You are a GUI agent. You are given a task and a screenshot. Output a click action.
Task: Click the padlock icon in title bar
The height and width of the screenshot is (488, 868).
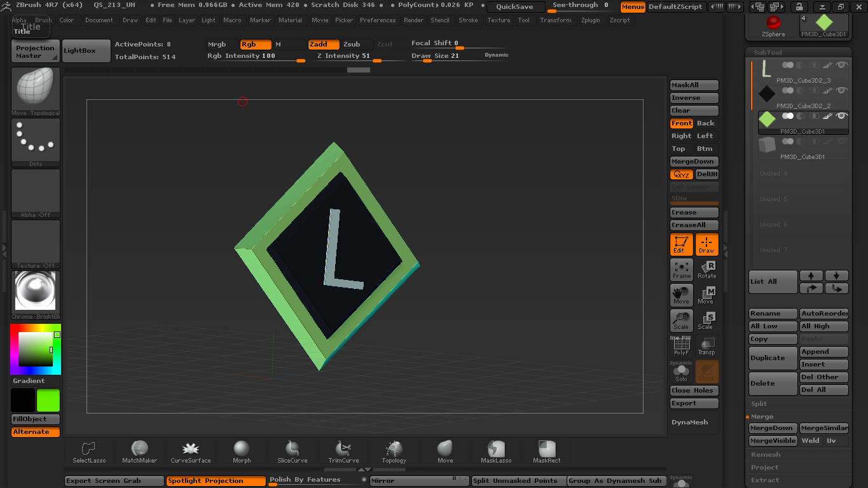pos(799,7)
